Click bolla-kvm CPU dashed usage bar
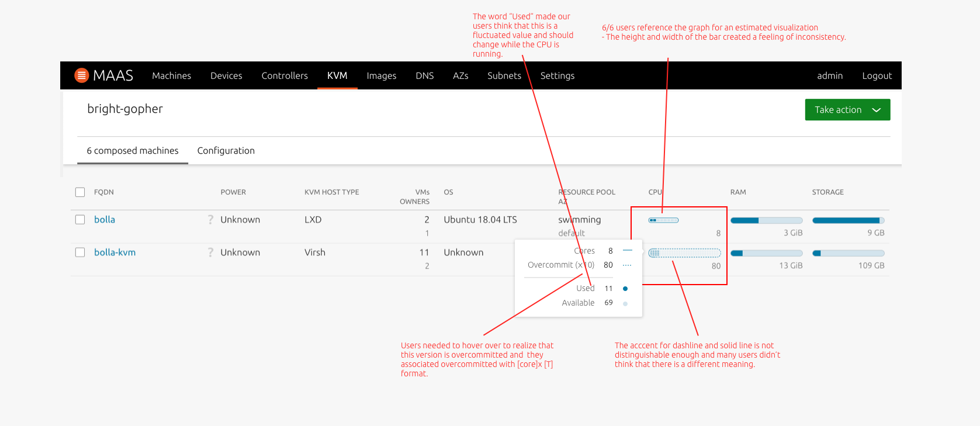Image resolution: width=980 pixels, height=426 pixels. [684, 253]
